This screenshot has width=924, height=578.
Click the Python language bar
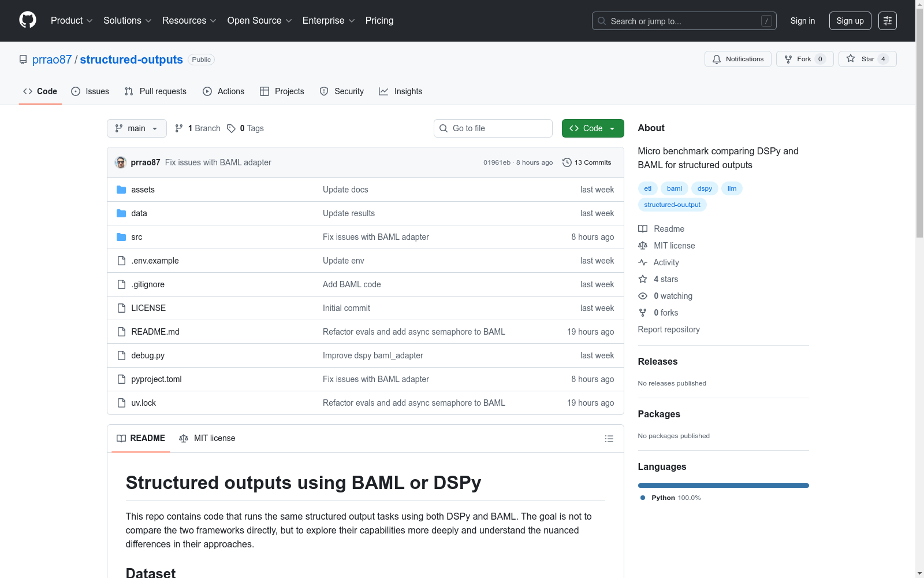tap(724, 486)
